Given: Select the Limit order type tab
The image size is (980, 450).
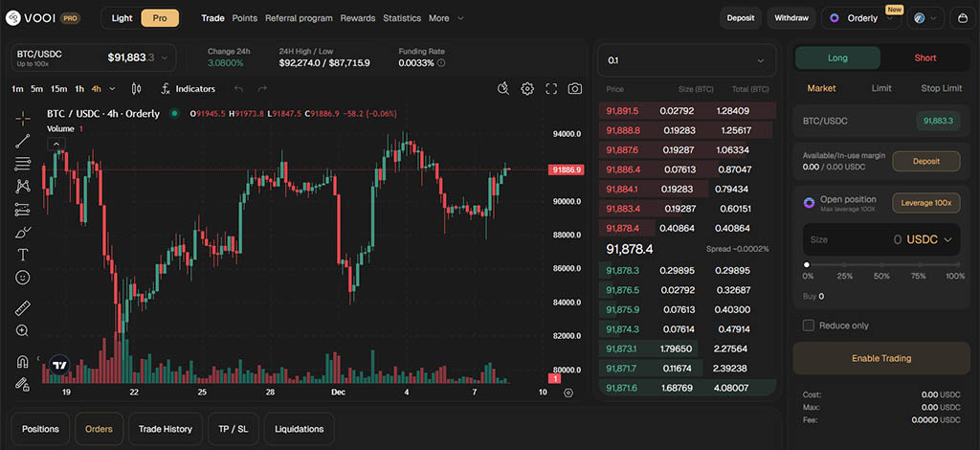Looking at the screenshot, I should (881, 88).
